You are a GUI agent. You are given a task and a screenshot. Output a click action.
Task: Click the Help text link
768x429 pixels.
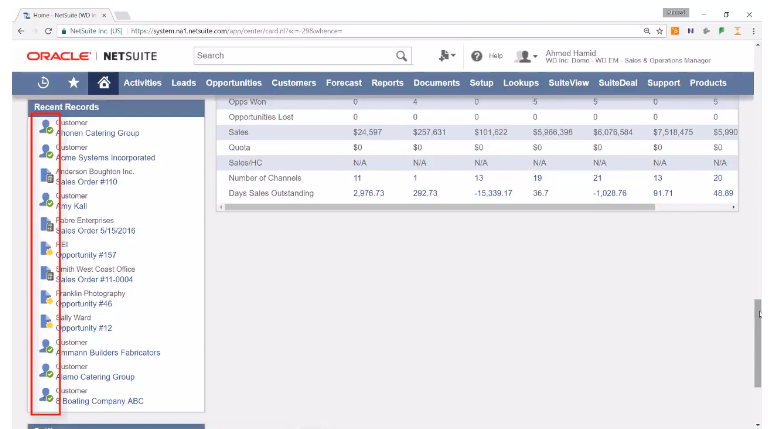pyautogui.click(x=496, y=56)
